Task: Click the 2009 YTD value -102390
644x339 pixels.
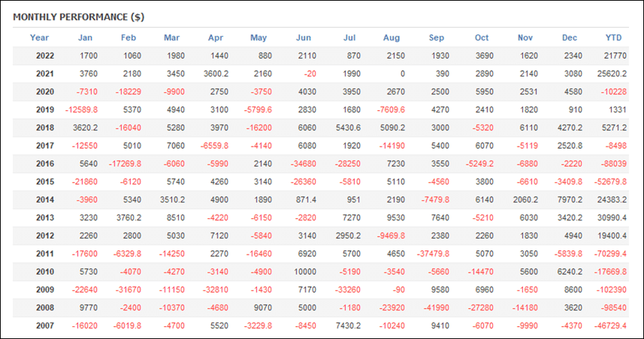Action: pyautogui.click(x=612, y=290)
